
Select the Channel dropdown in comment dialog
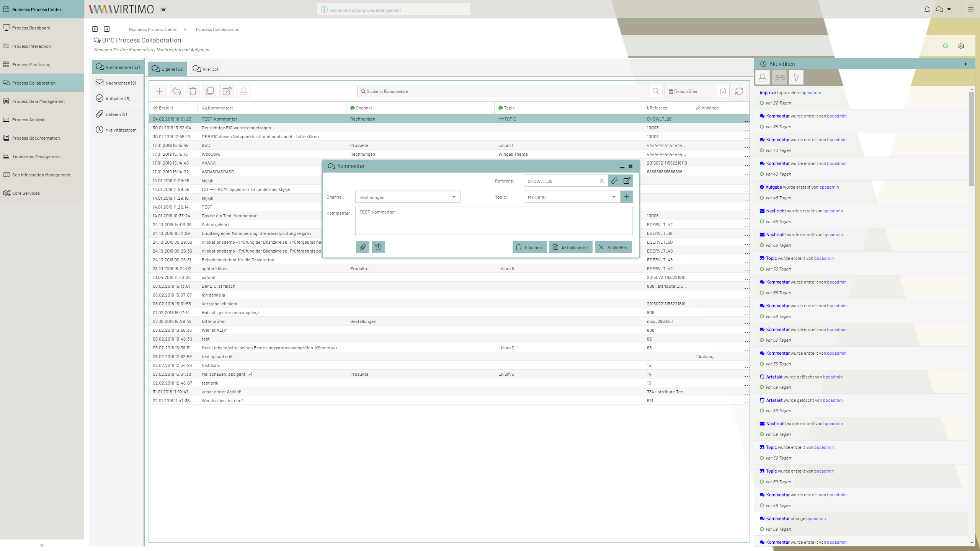pos(407,196)
